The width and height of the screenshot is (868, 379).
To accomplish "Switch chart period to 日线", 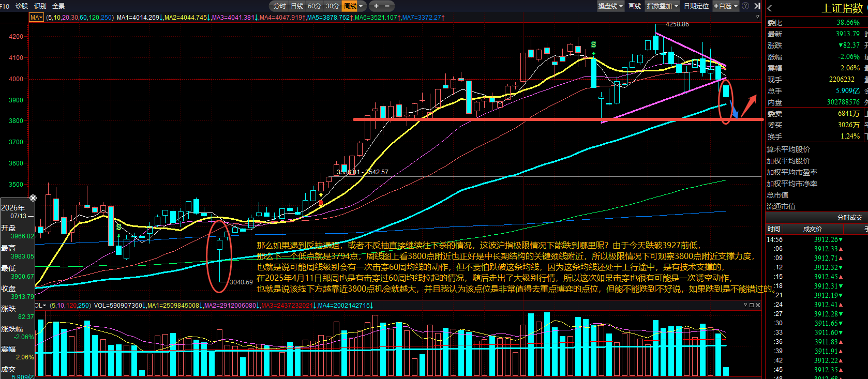I will [x=297, y=6].
